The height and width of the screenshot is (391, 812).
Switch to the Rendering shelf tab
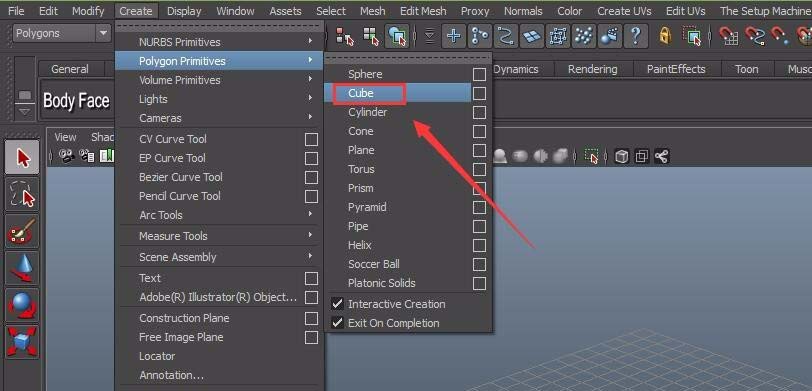click(x=592, y=69)
